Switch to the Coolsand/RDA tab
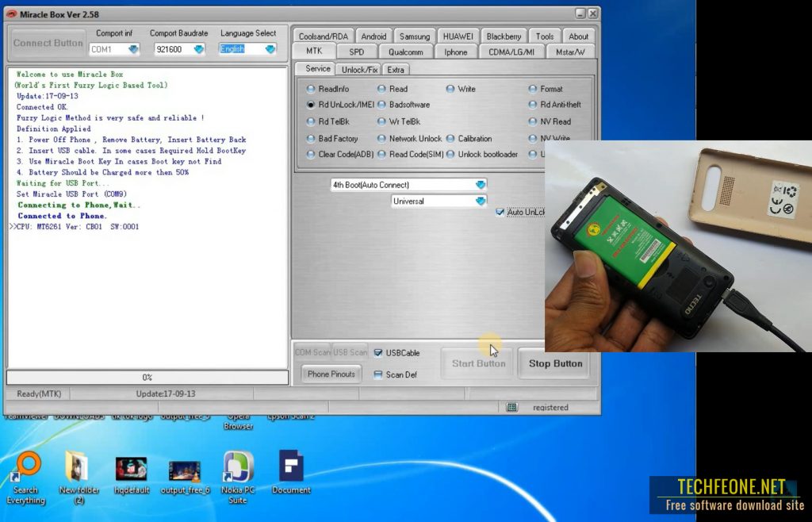Image resolution: width=812 pixels, height=522 pixels. tap(324, 36)
